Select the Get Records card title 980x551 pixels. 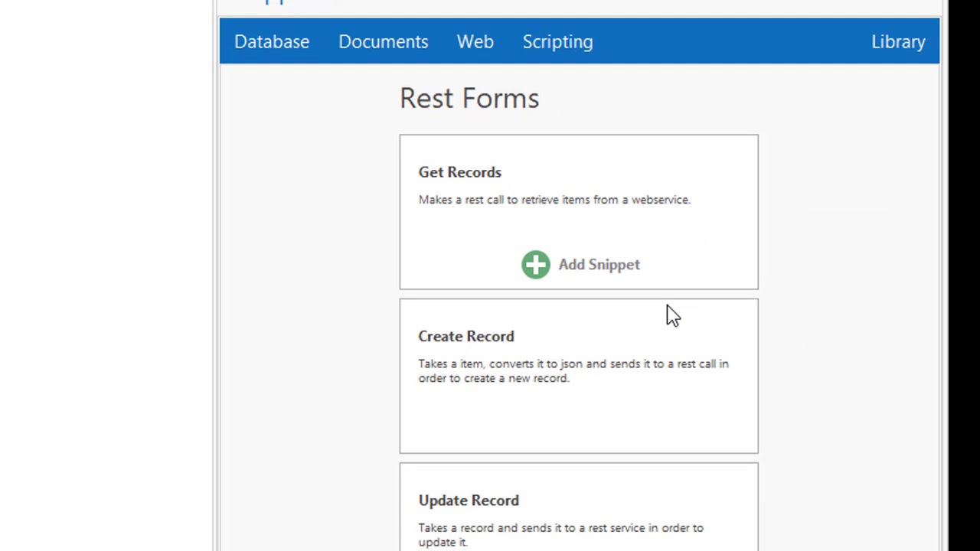[459, 172]
